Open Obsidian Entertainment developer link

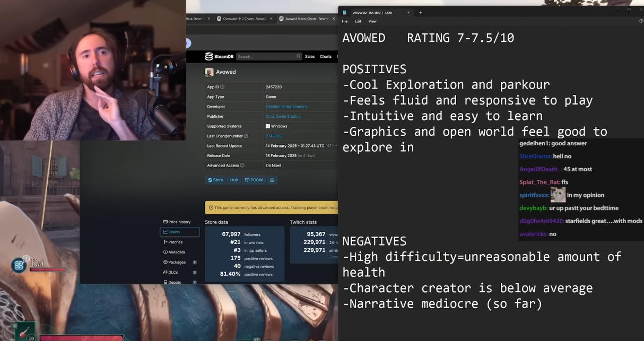coord(286,107)
